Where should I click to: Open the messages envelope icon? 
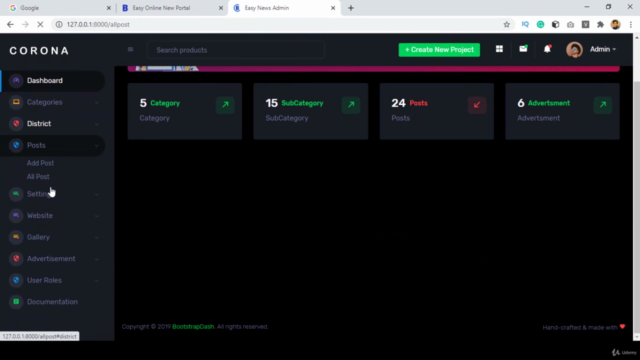523,49
